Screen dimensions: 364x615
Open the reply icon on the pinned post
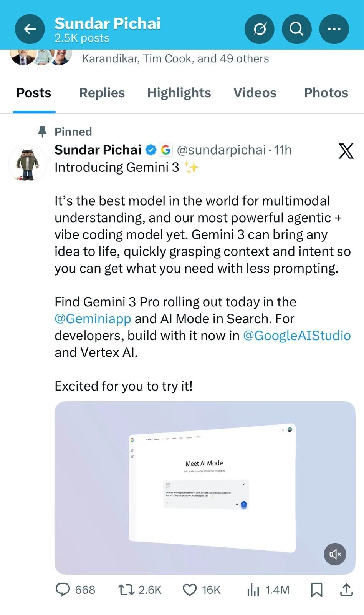click(x=63, y=589)
